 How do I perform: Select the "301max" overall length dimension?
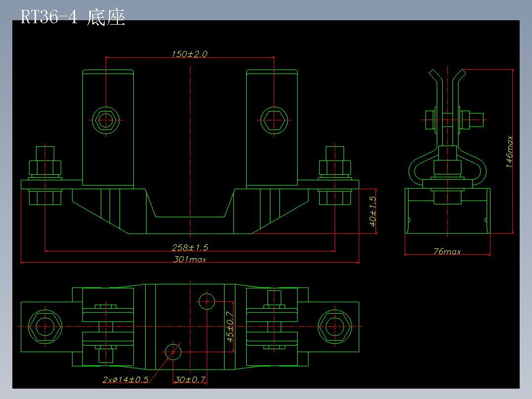pos(190,259)
